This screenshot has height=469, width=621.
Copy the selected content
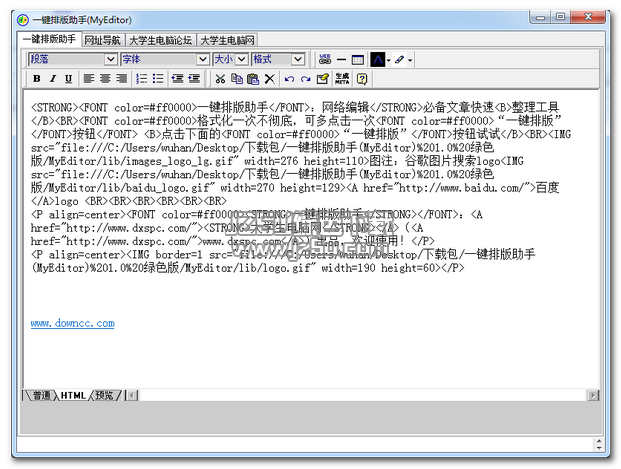(237, 79)
